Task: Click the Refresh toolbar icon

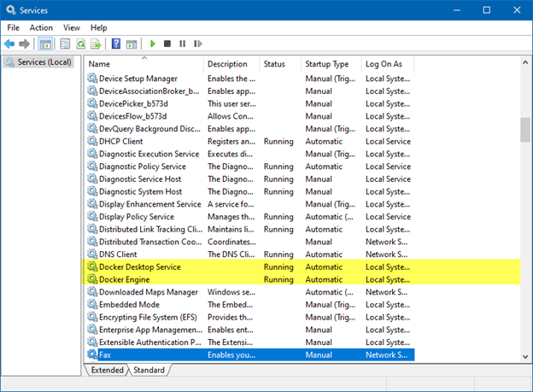Action: click(81, 44)
